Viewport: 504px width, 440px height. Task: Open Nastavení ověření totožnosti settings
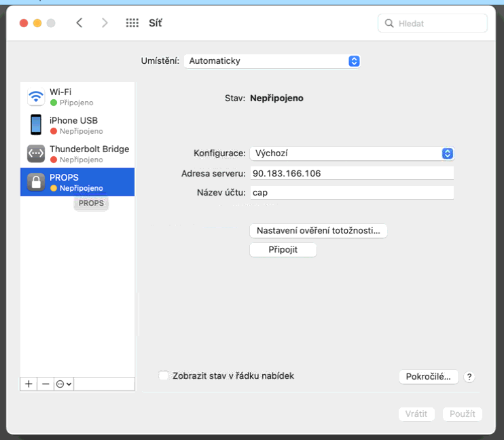coord(319,231)
